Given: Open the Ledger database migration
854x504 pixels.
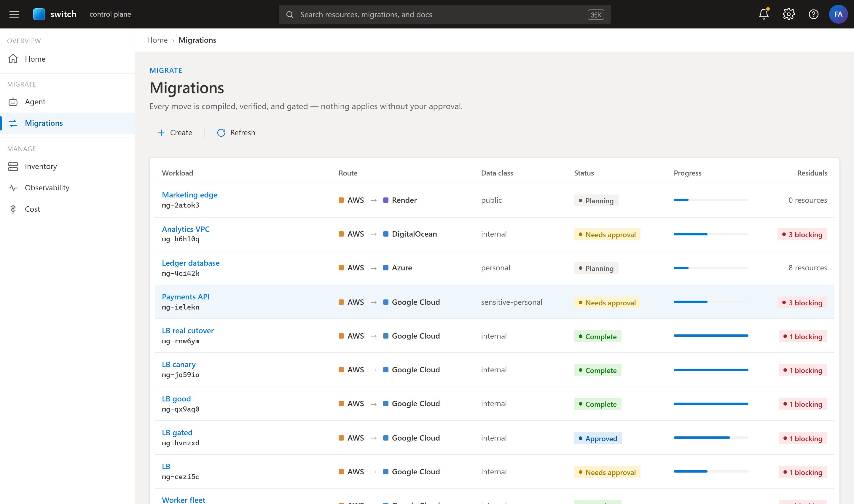Looking at the screenshot, I should tap(191, 263).
